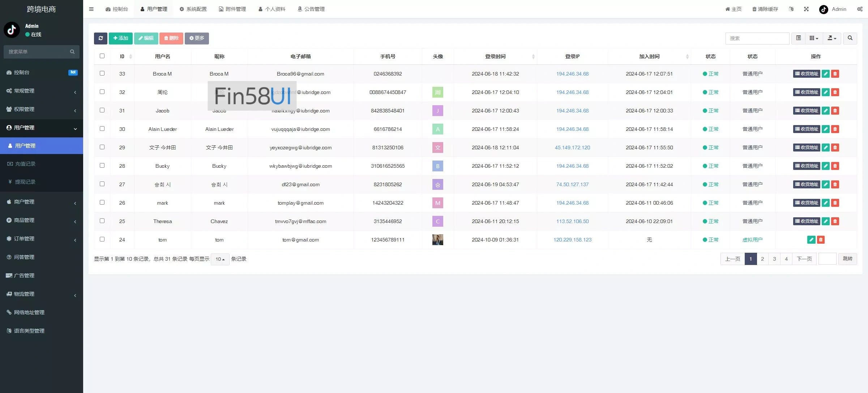Click the magnifier search button beside export

[x=850, y=38]
